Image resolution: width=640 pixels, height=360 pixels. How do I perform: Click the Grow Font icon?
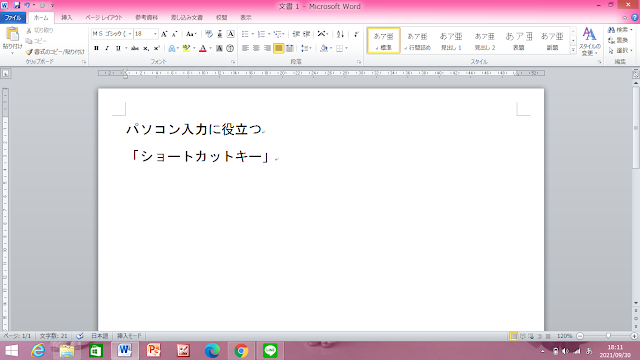pyautogui.click(x=164, y=34)
